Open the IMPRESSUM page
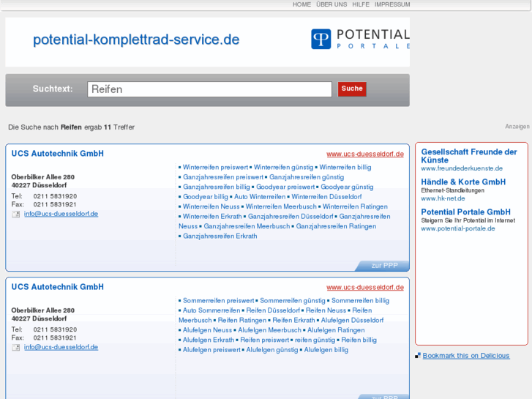This screenshot has height=399, width=532. [x=392, y=4]
